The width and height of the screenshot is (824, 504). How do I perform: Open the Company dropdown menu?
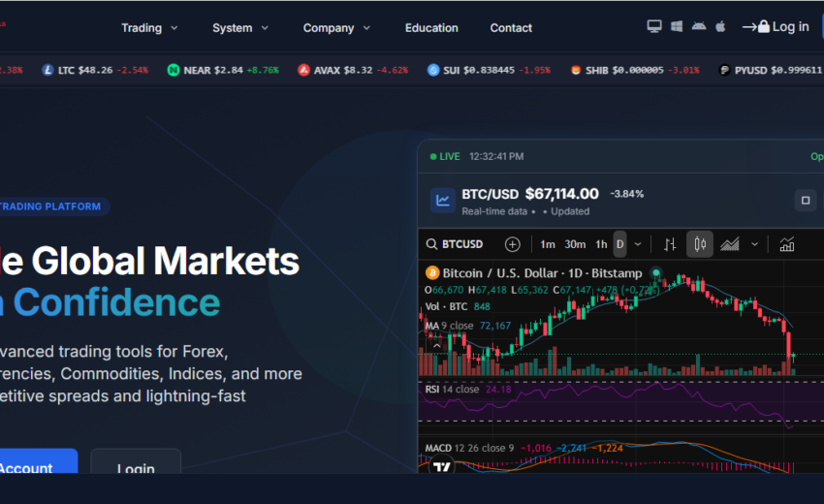[336, 28]
